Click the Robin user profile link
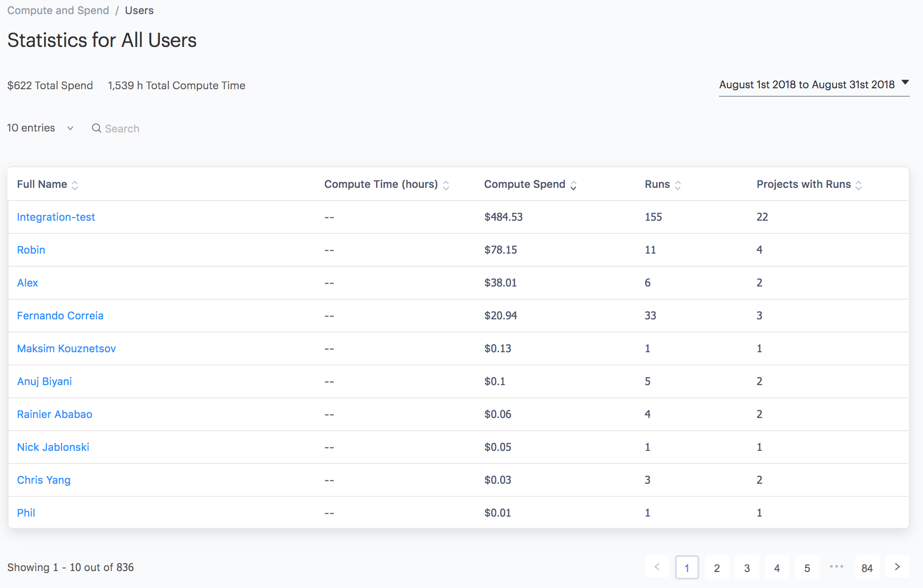Screen dimensions: 923x588 pos(31,249)
